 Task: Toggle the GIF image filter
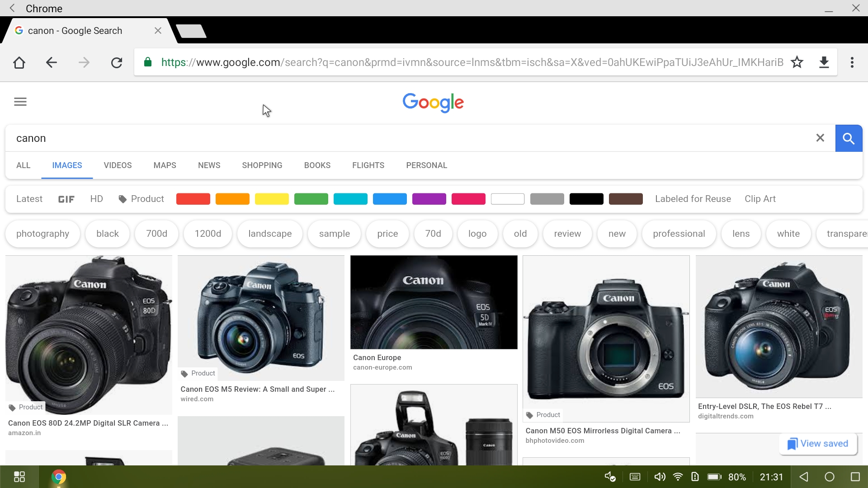(66, 199)
